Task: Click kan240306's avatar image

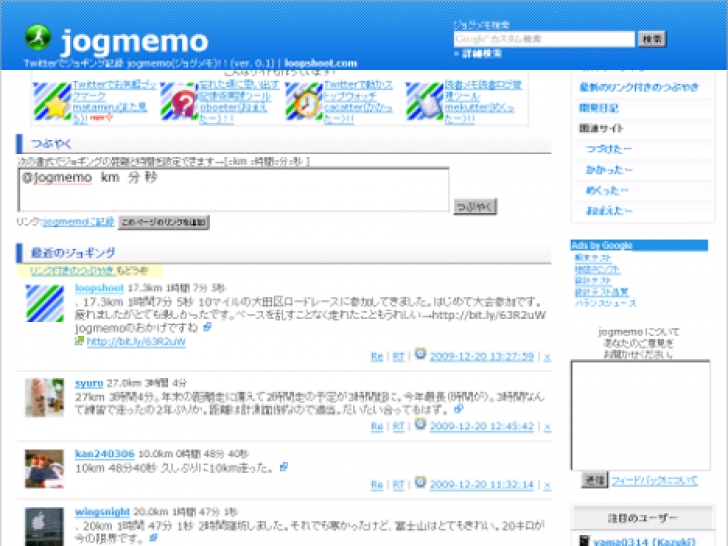Action: pos(45,468)
